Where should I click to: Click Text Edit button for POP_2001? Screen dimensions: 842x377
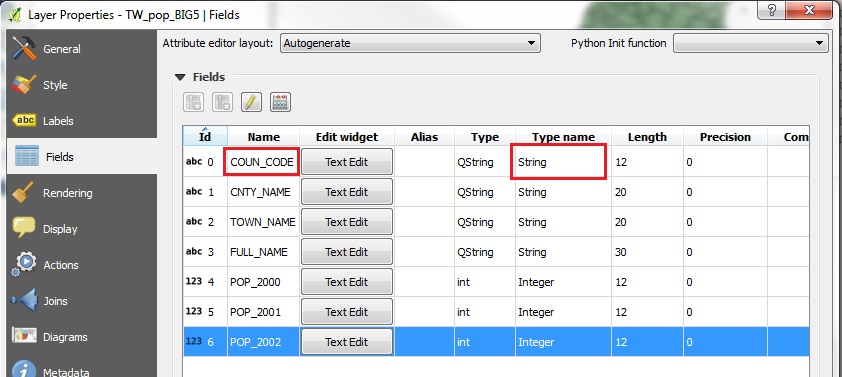point(346,312)
